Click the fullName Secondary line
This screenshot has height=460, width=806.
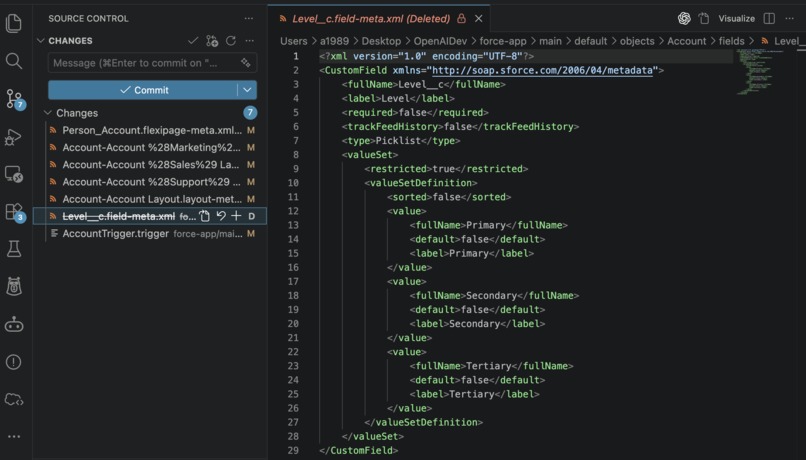coord(494,296)
